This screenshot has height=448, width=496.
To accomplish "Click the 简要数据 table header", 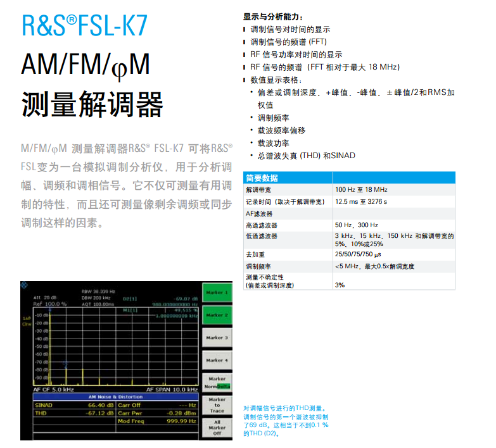I will 262,178.
